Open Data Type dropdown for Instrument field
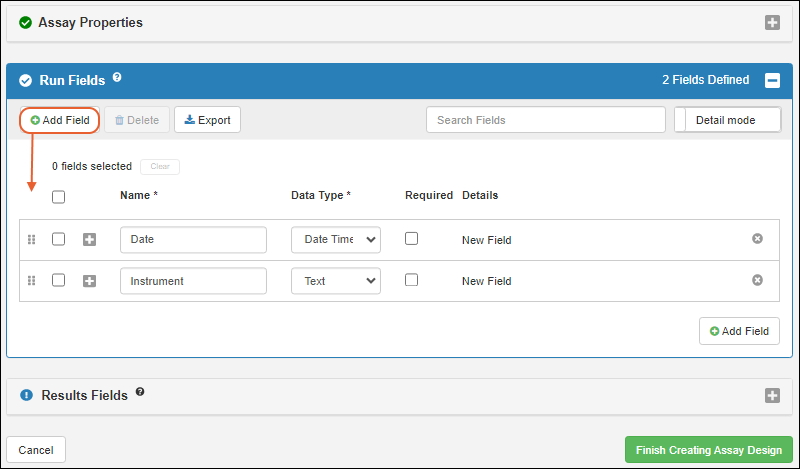This screenshot has width=800, height=469. pos(335,281)
